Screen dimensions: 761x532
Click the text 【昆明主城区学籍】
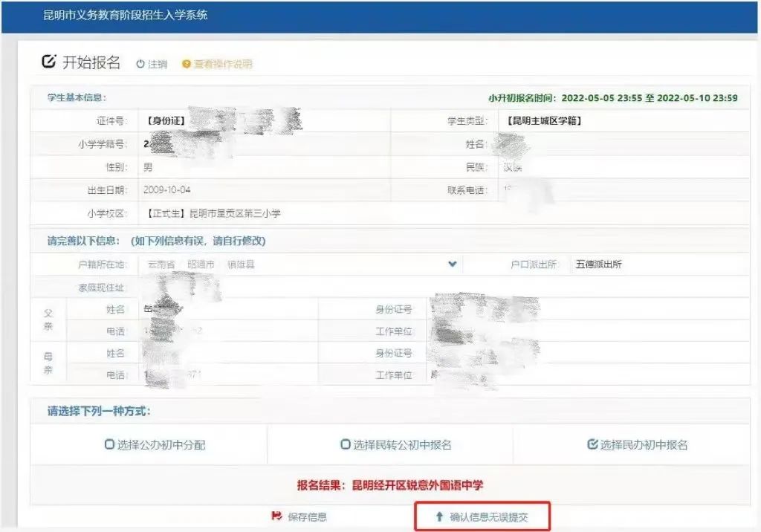(x=543, y=121)
